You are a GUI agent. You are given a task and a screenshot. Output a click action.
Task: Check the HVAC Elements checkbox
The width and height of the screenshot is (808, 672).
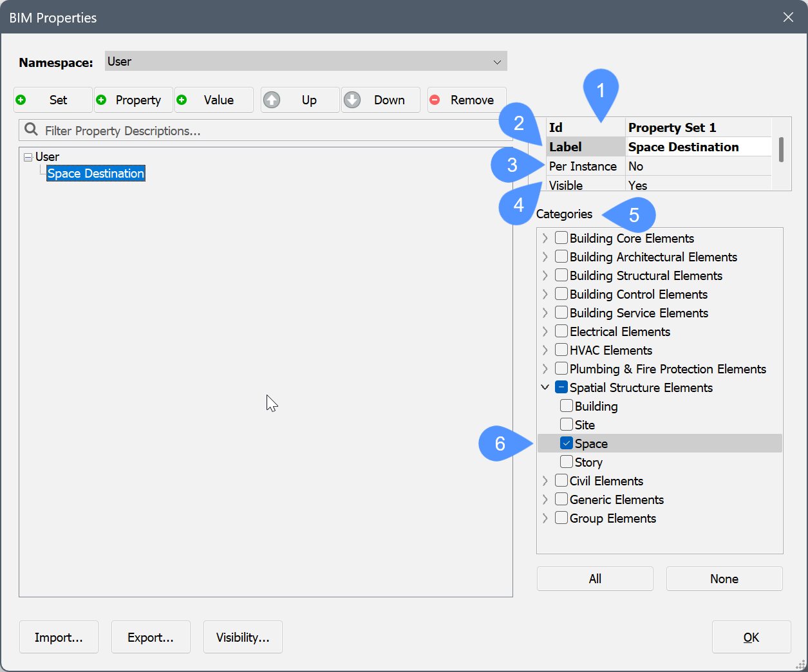tap(561, 350)
